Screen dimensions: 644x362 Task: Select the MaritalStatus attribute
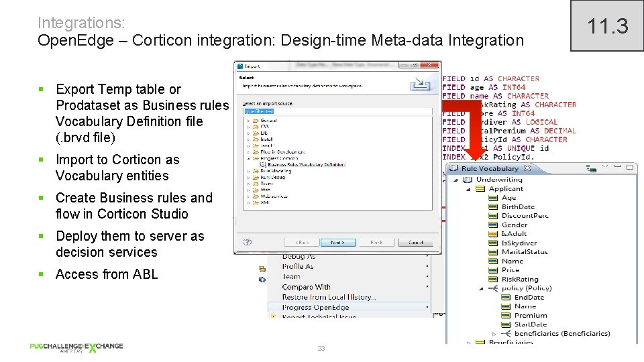point(525,252)
